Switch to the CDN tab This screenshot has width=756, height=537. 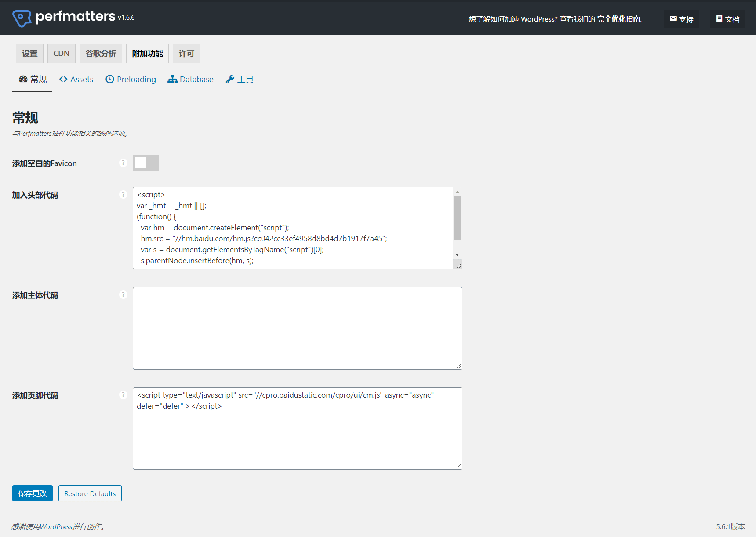pos(62,54)
